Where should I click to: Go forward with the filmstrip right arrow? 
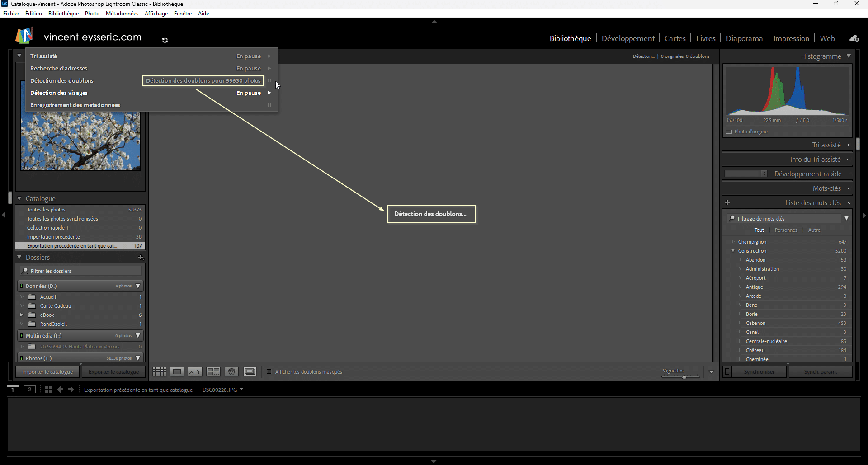pyautogui.click(x=71, y=390)
